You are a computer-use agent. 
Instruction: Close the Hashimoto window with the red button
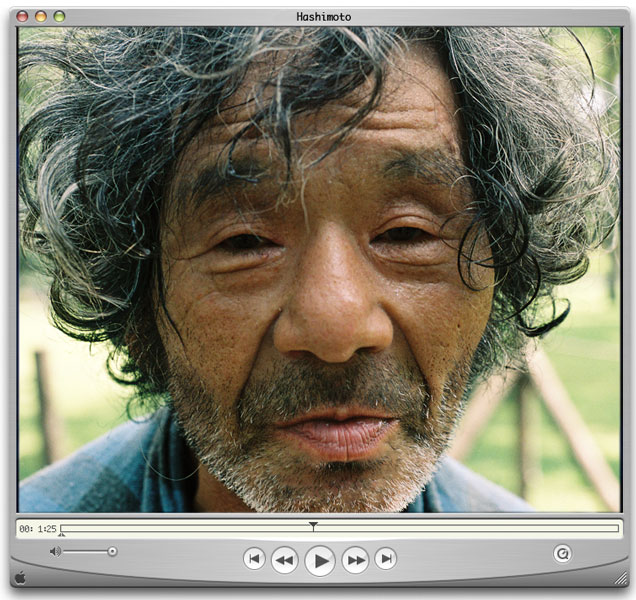point(22,17)
